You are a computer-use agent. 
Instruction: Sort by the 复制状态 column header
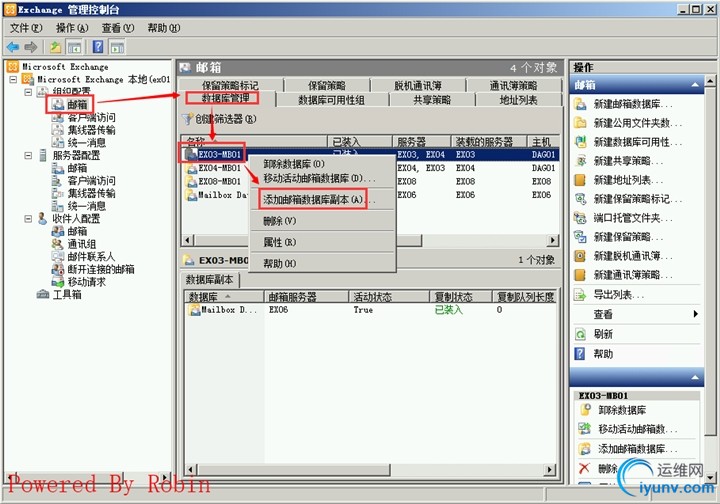pyautogui.click(x=461, y=297)
